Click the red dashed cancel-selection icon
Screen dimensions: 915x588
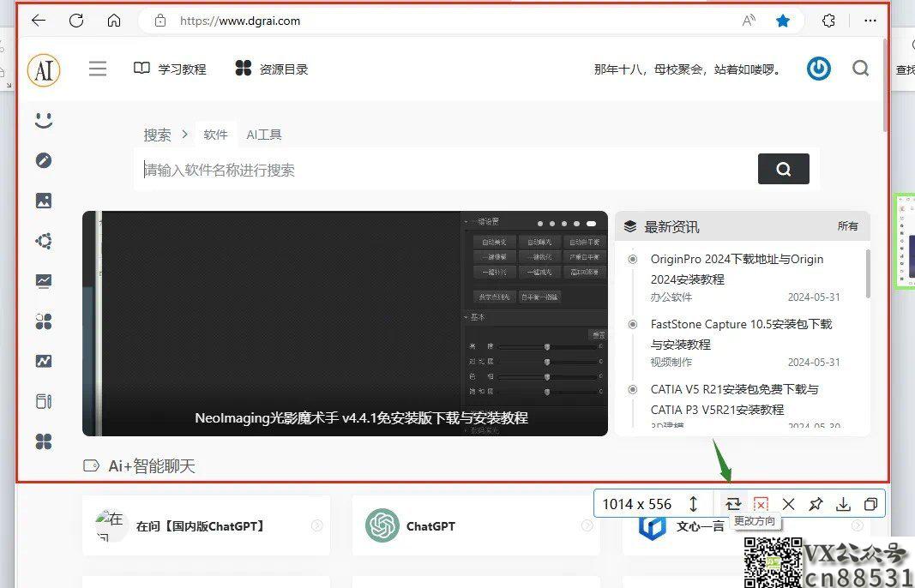(x=761, y=503)
